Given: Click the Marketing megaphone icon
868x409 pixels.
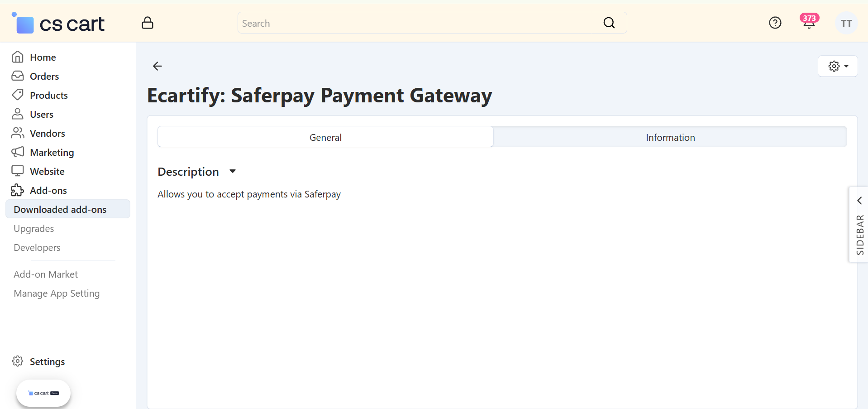Looking at the screenshot, I should pyautogui.click(x=18, y=152).
